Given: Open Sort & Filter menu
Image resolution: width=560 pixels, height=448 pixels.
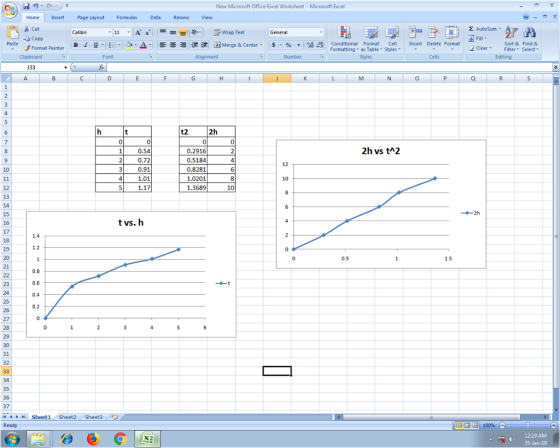Looking at the screenshot, I should pos(511,39).
